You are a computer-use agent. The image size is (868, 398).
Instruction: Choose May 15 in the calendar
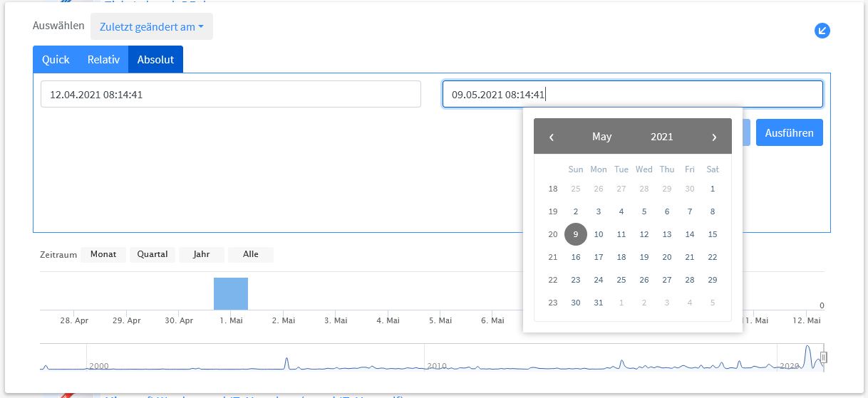[713, 234]
